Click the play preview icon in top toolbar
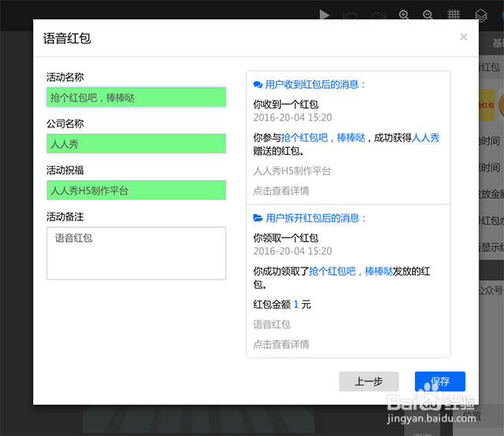This screenshot has width=504, height=436. pos(324,15)
